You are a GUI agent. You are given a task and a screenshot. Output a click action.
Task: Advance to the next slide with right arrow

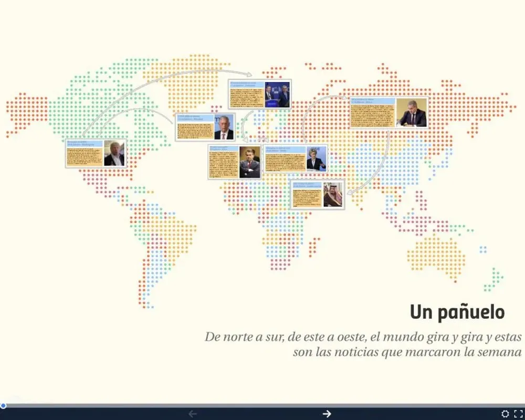pos(327,414)
